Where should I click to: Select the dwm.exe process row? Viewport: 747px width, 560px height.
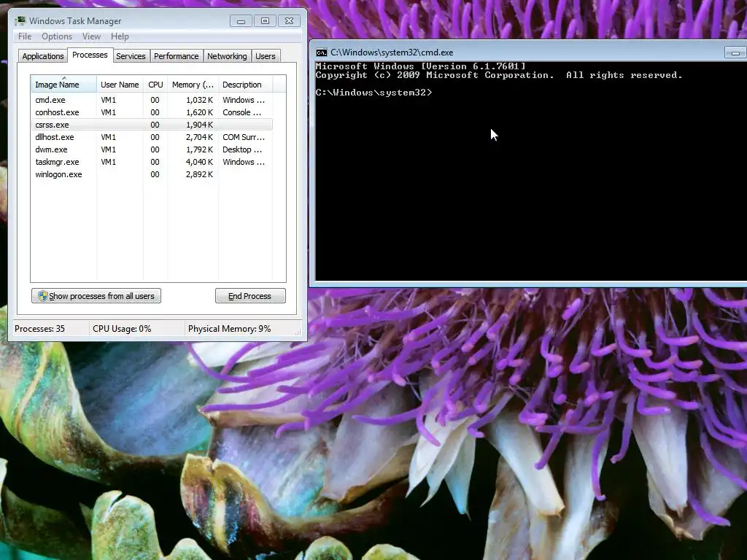tap(152, 149)
